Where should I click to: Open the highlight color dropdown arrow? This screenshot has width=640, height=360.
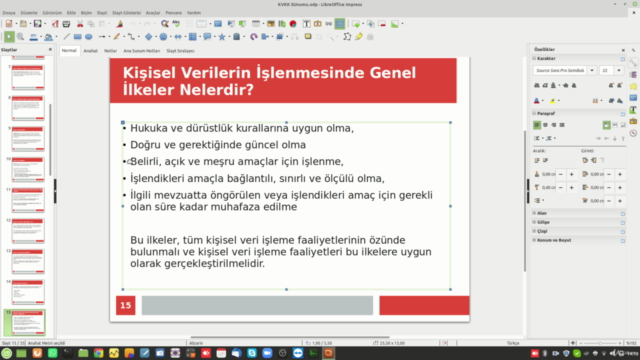coord(559,101)
